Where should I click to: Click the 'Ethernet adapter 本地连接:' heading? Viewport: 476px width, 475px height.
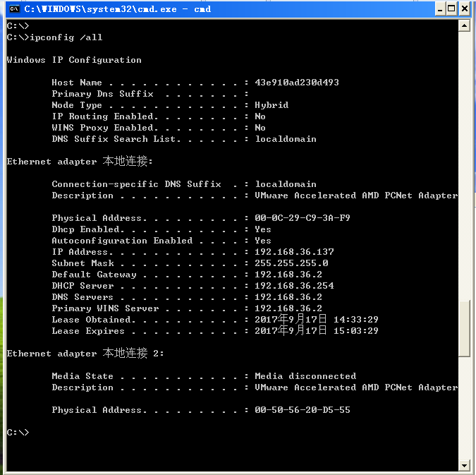point(80,161)
